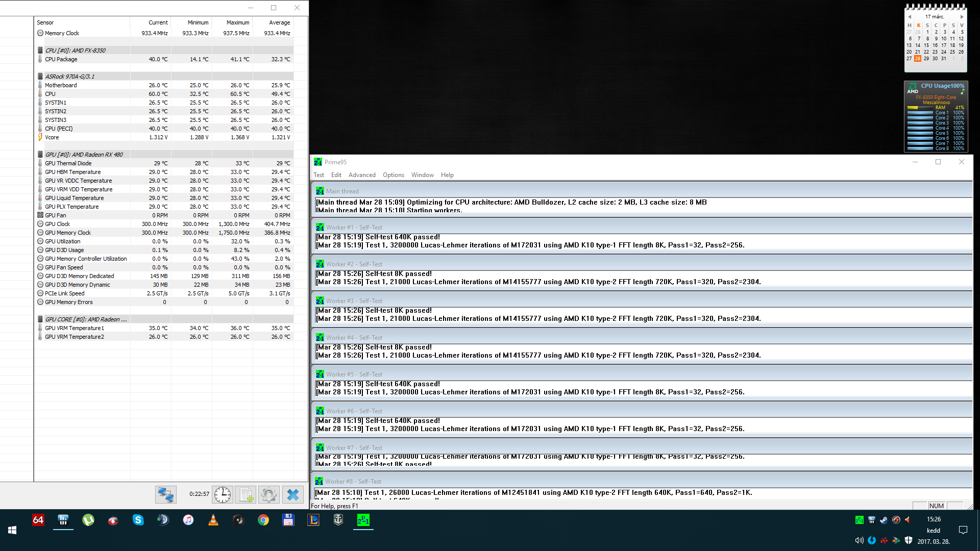
Task: Click the HWiNFO network computers icon
Action: 166,494
